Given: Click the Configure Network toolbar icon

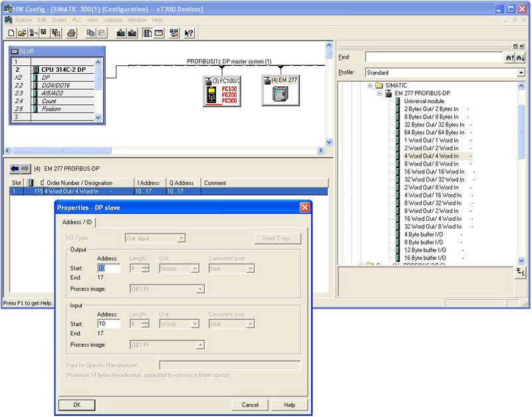Looking at the screenshot, I should pyautogui.click(x=174, y=33).
